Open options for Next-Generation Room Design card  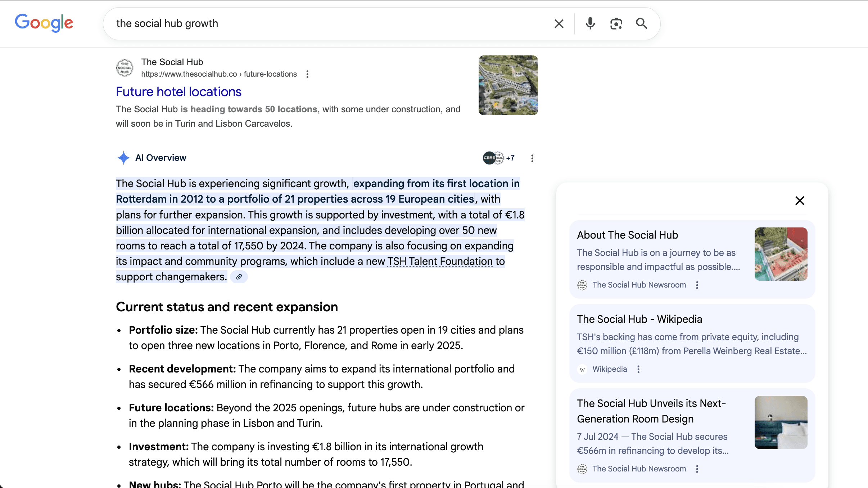(697, 469)
